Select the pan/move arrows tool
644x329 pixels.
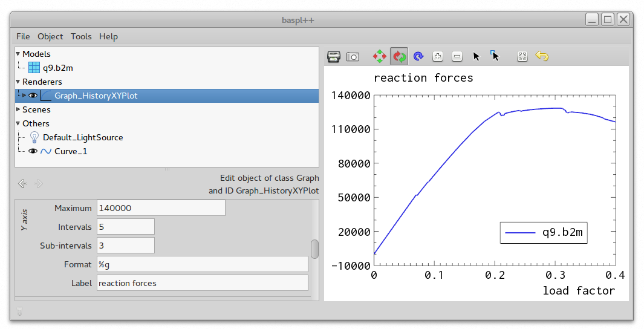coord(380,57)
